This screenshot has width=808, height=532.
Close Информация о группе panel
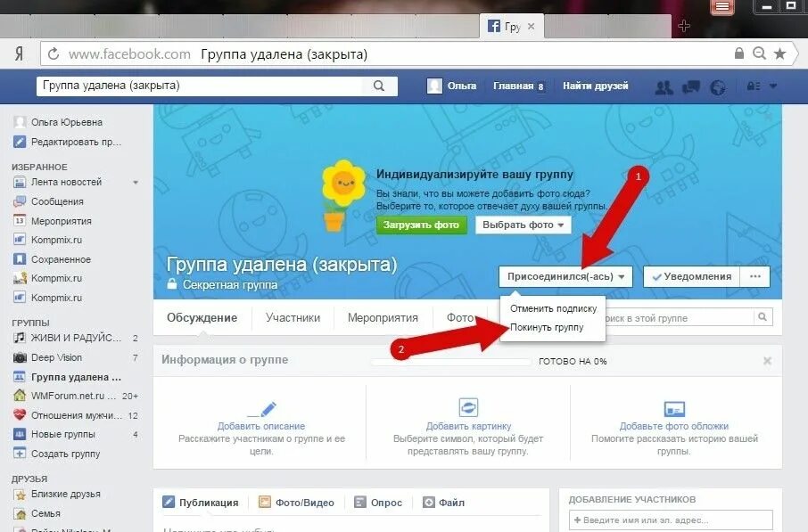tap(767, 361)
